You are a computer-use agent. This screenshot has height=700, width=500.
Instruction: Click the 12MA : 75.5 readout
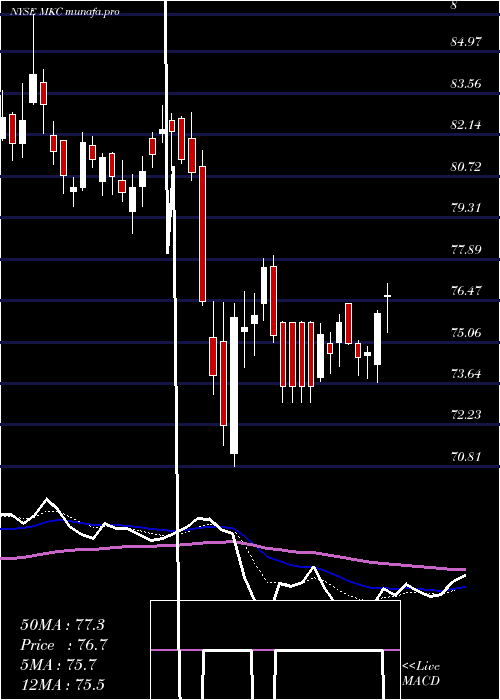[63, 684]
